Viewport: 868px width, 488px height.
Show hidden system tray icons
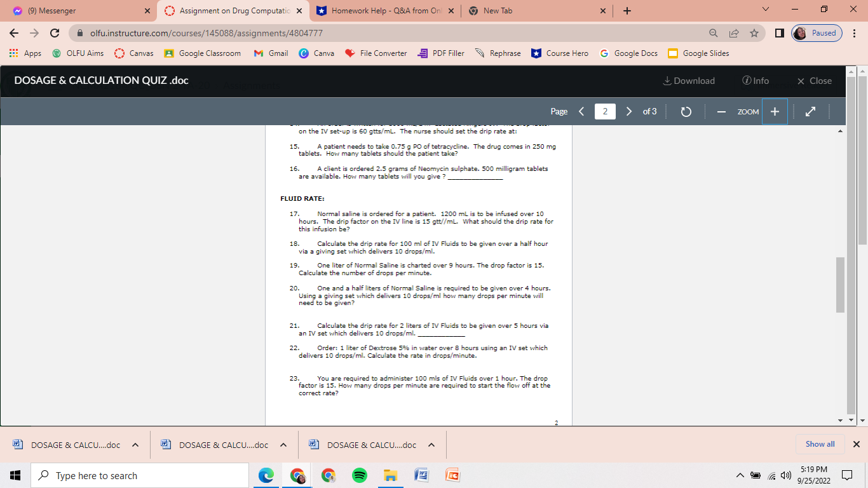[741, 475]
